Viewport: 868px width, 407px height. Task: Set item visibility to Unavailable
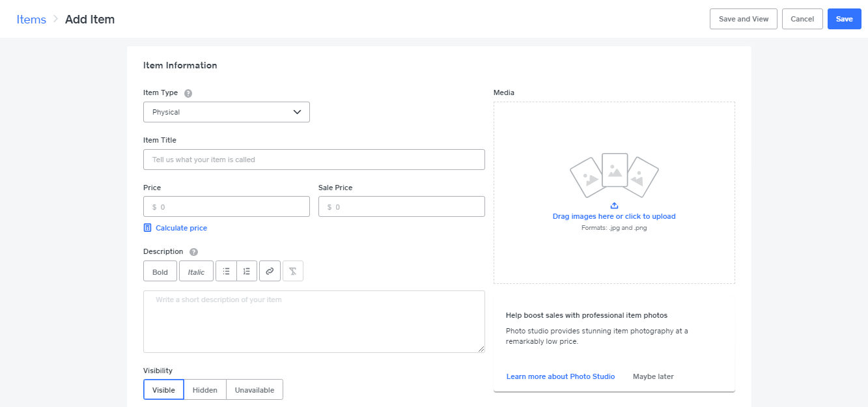pos(254,389)
